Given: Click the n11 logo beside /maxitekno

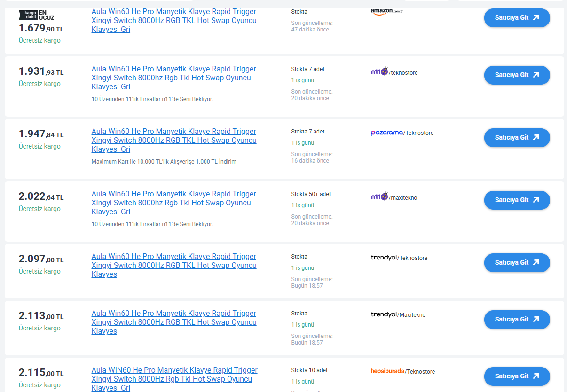Looking at the screenshot, I should tap(379, 196).
